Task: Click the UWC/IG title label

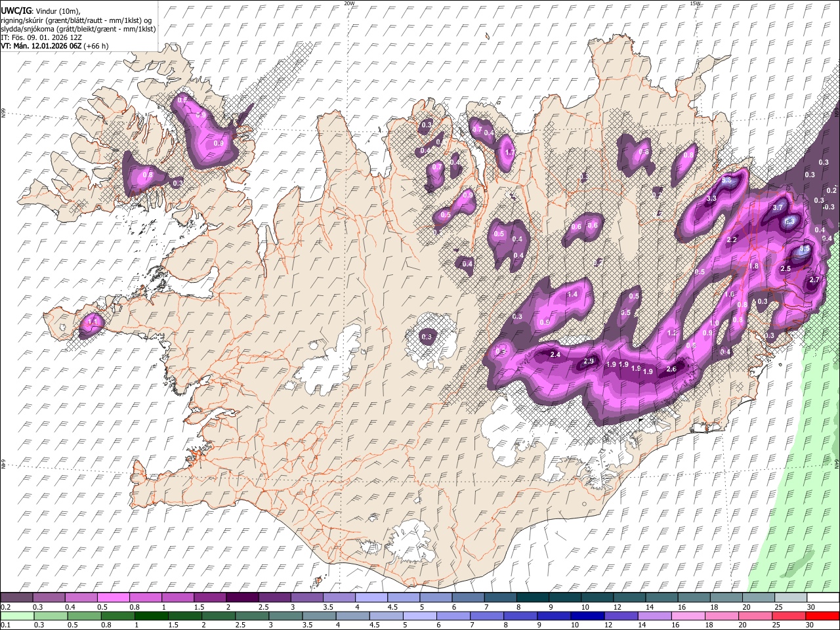Action: pos(15,11)
